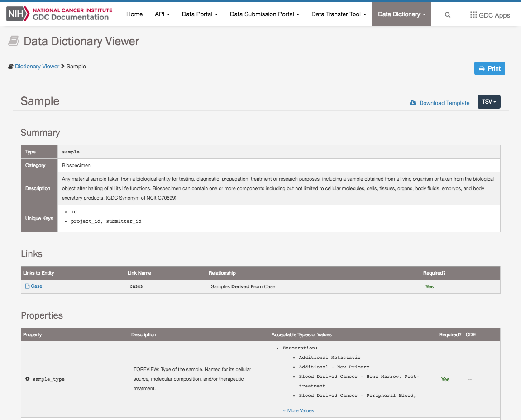Click the Download Template link

point(444,103)
